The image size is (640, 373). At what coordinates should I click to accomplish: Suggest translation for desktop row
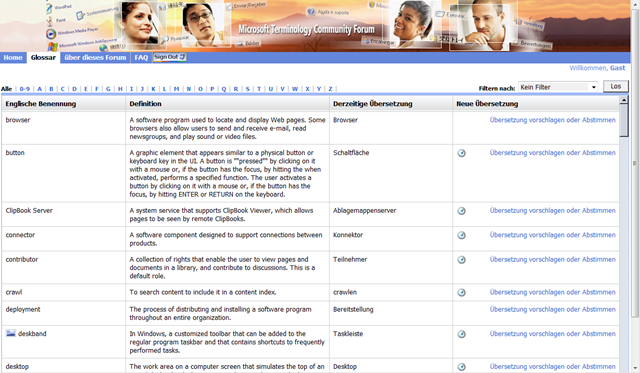pos(553,366)
